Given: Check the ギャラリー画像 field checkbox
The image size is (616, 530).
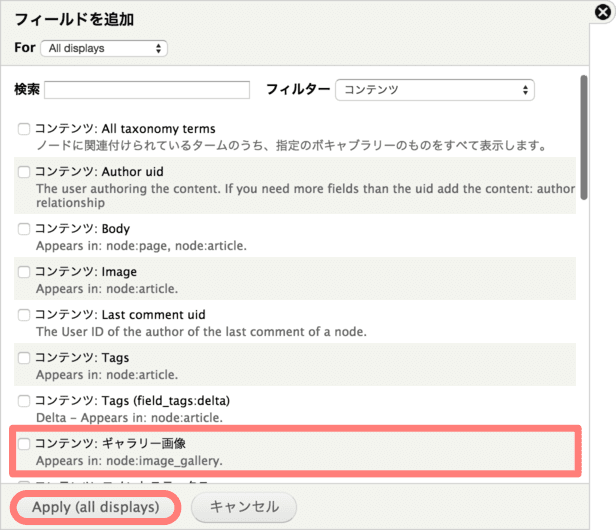Looking at the screenshot, I should pyautogui.click(x=24, y=444).
